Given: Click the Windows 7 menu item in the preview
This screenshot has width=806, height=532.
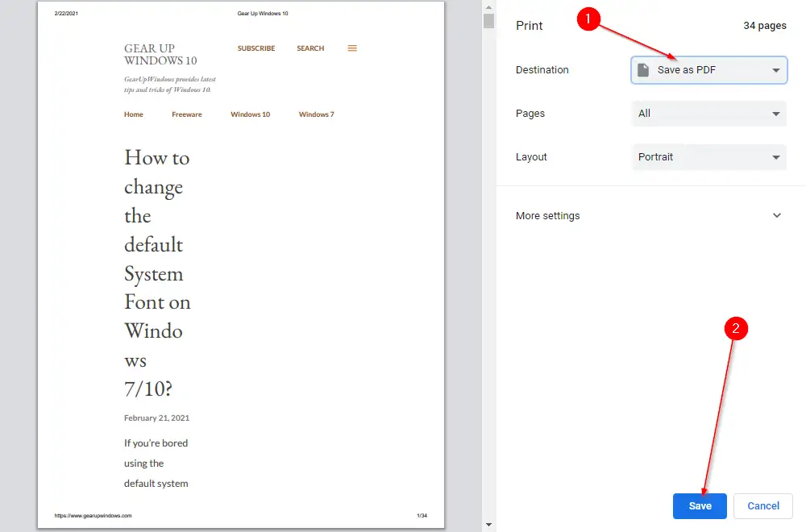Looking at the screenshot, I should 317,114.
